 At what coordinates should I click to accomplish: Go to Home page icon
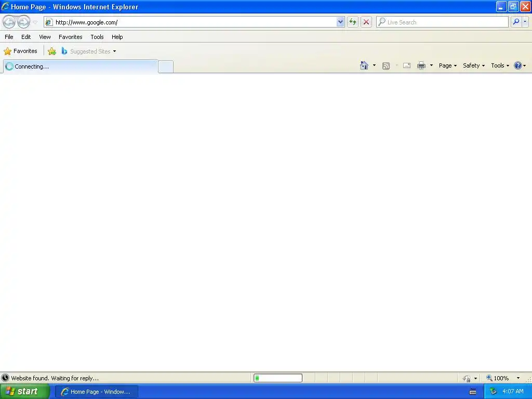pos(364,65)
